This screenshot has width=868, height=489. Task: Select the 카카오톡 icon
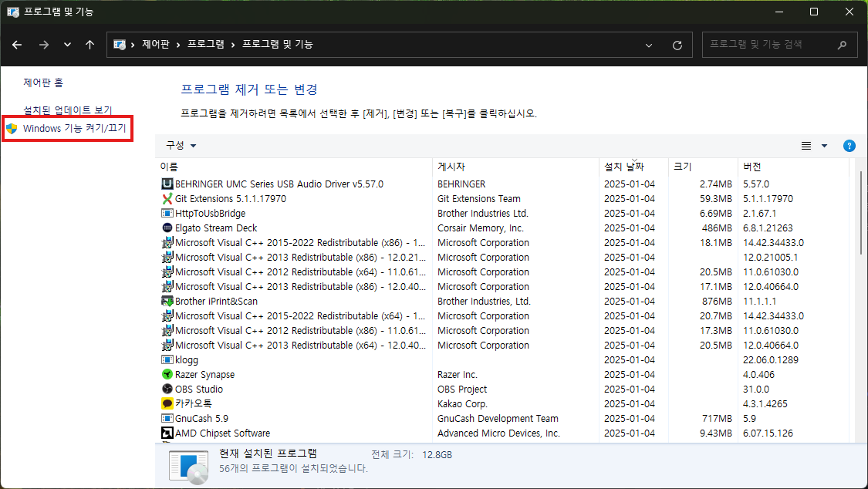coord(167,403)
